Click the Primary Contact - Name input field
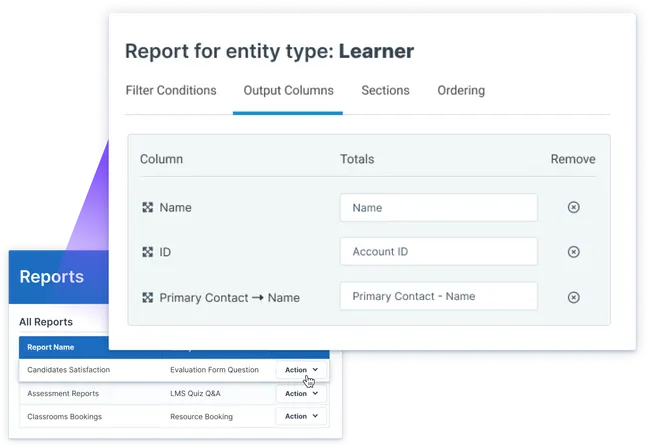The image size is (650, 448). [439, 296]
